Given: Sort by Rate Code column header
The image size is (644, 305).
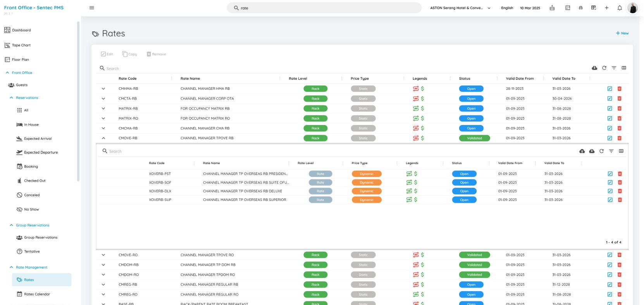Looking at the screenshot, I should click(127, 79).
